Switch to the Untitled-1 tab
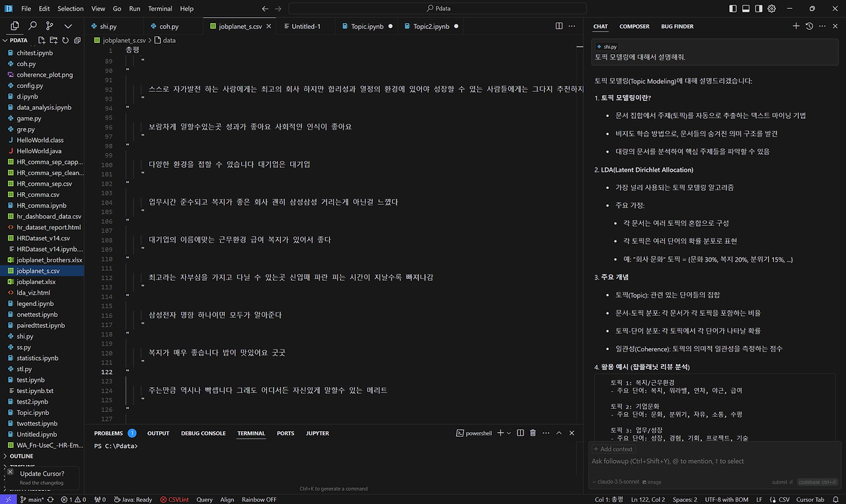 (306, 26)
